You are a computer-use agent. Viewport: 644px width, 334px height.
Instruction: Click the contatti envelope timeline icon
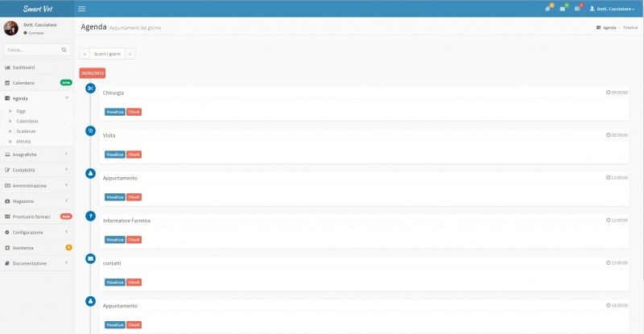pyautogui.click(x=91, y=258)
